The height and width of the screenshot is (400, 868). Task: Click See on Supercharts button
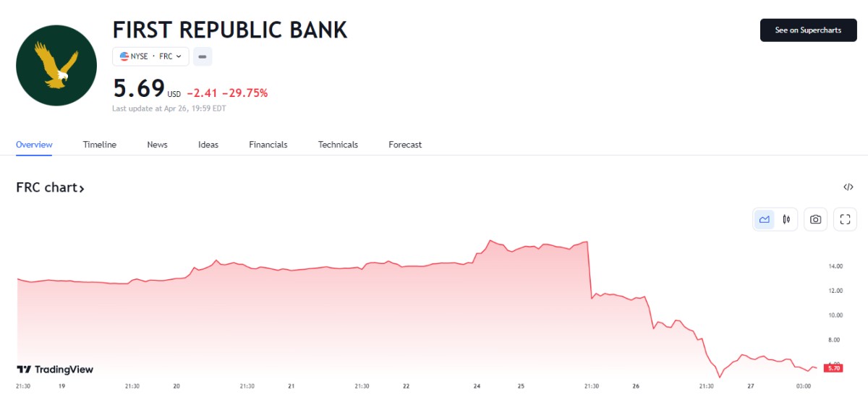point(808,30)
